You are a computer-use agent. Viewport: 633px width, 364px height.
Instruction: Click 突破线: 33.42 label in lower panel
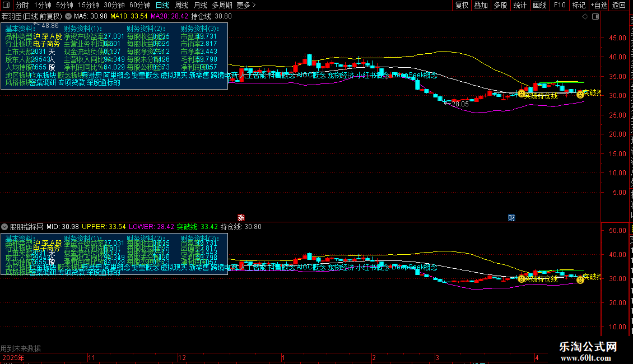197,227
